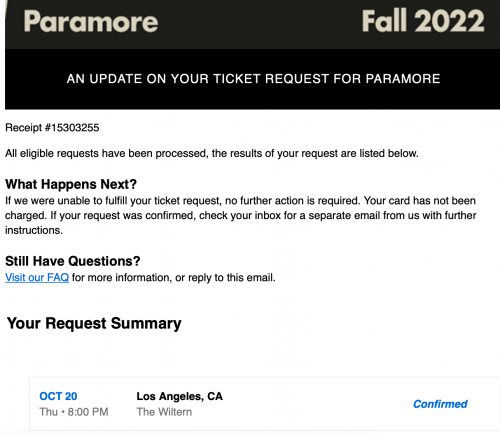Click the Your Request Summary heading
Image resolution: width=500 pixels, height=435 pixels.
[x=94, y=323]
